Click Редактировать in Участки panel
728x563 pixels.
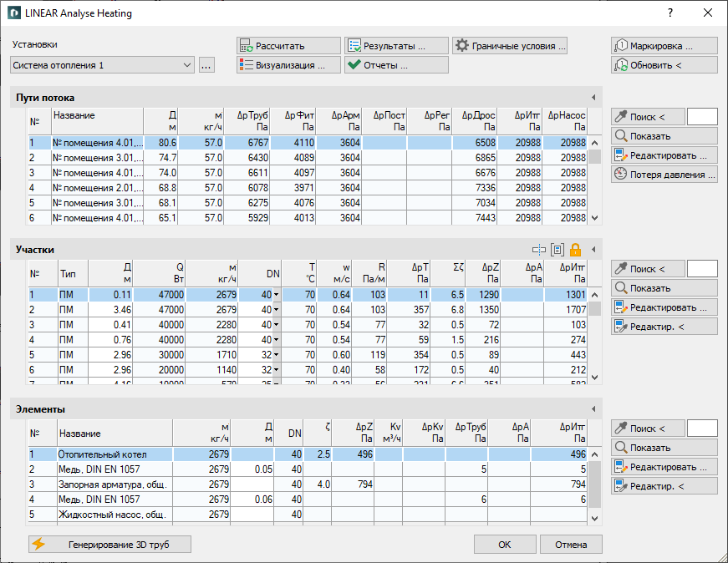tap(664, 307)
